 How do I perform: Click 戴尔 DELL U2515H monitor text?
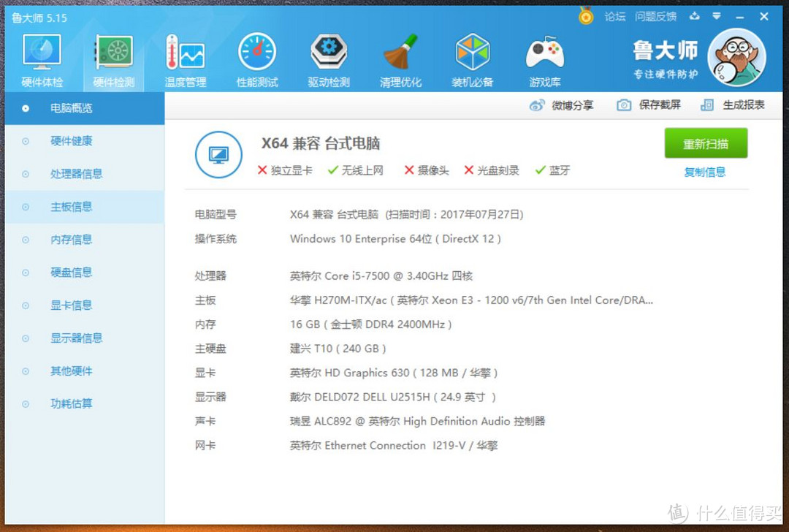tap(393, 397)
